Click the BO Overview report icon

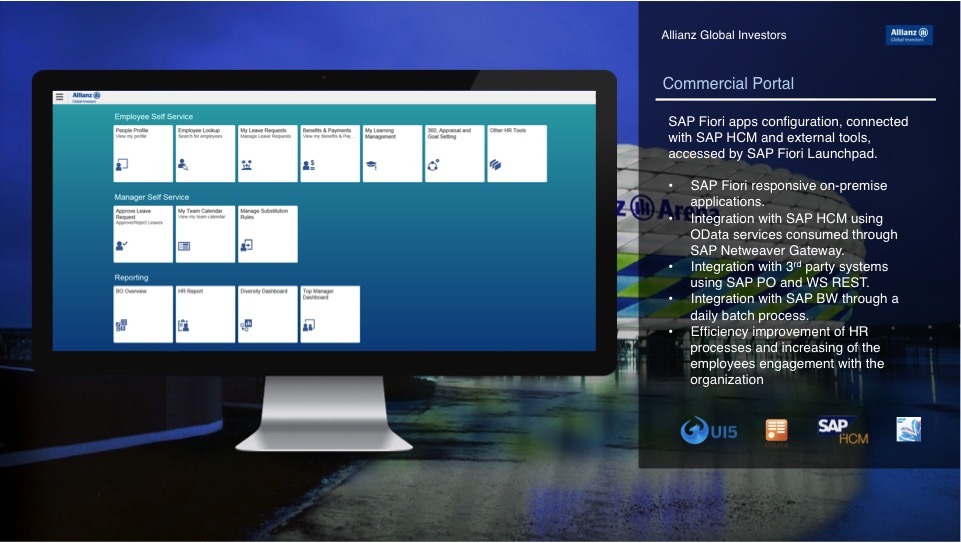tap(121, 325)
